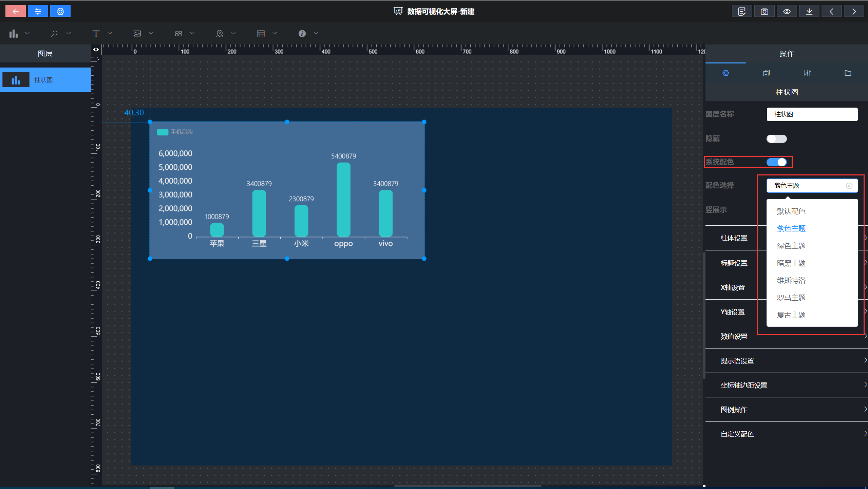Toggle the 隐藏 switch
The width and height of the screenshot is (868, 489).
[x=776, y=138]
